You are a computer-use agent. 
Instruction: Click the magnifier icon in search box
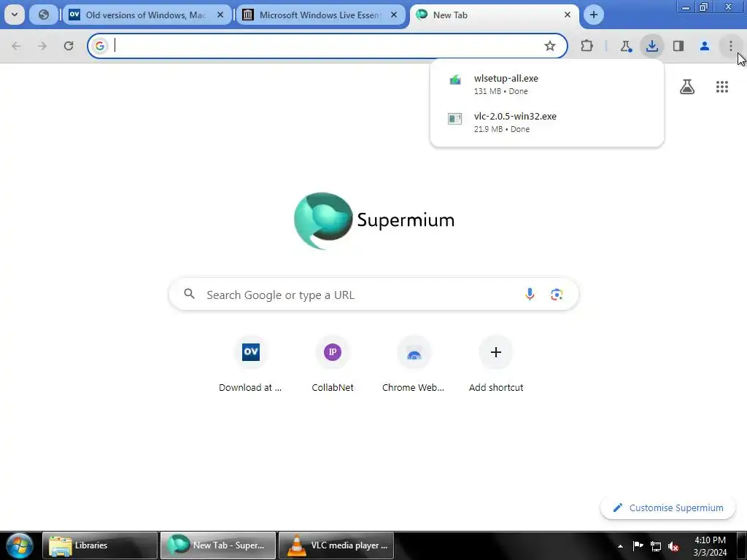[x=189, y=294]
